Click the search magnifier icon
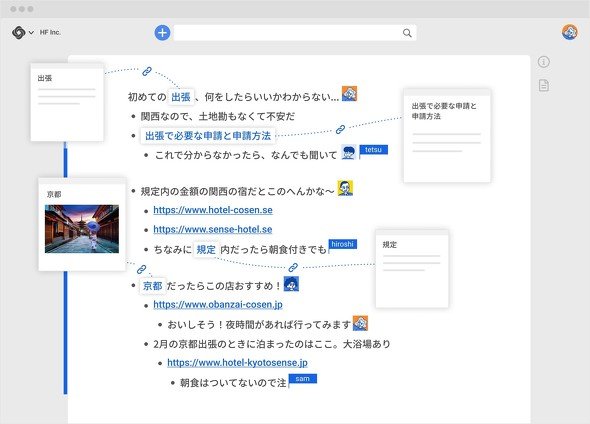Screen dimensions: 590x424 [407, 33]
